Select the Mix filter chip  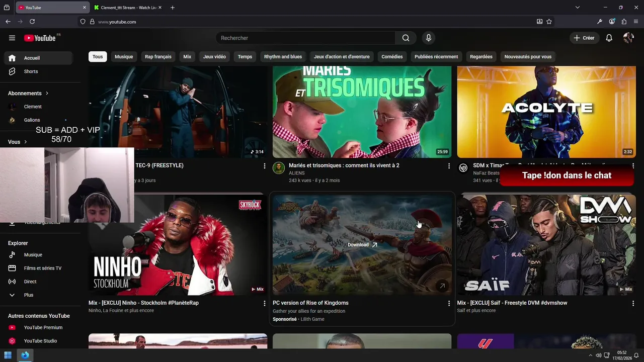tap(187, 57)
